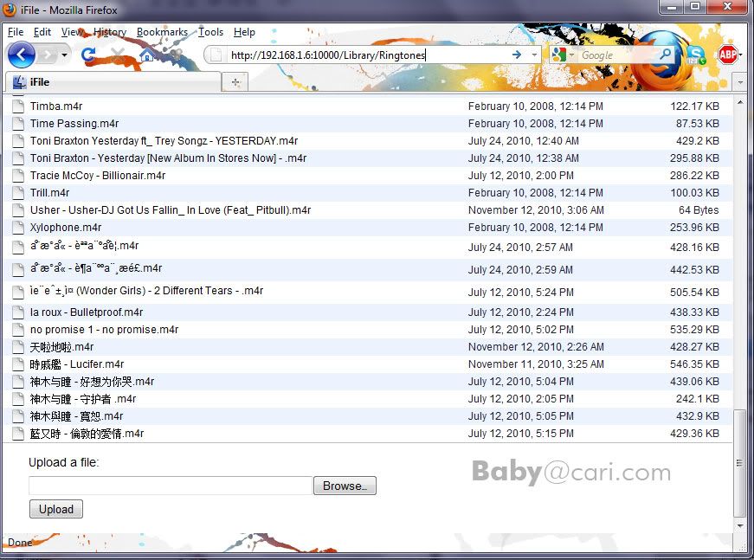The image size is (754, 560).
Task: Click the Adblock Plus ABP icon
Action: [x=727, y=55]
